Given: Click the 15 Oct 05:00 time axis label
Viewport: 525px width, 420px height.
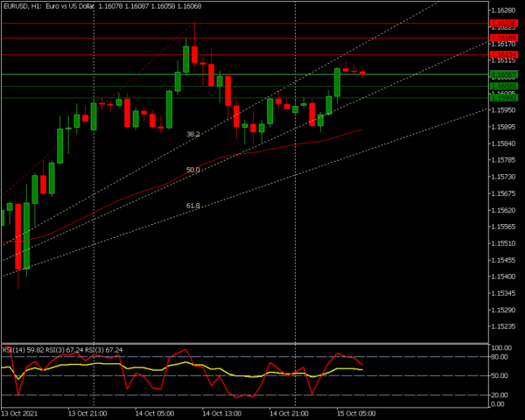Looking at the screenshot, I should 356,414.
